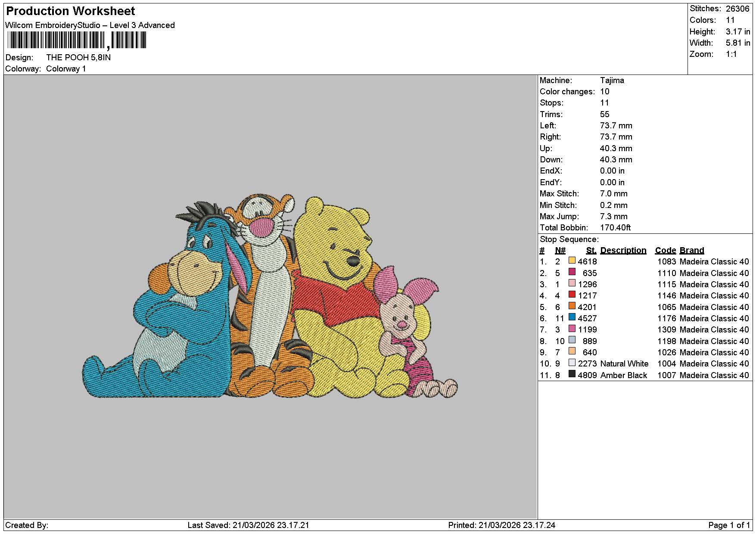The width and height of the screenshot is (756, 534).
Task: Click the 'Code' column header
Action: pyautogui.click(x=666, y=251)
